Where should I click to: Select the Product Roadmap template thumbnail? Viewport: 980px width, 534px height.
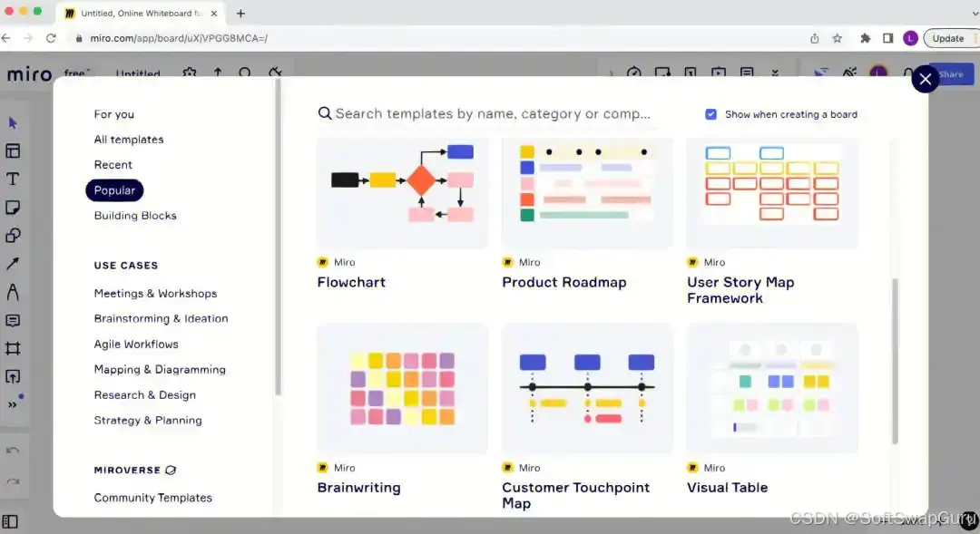point(587,193)
